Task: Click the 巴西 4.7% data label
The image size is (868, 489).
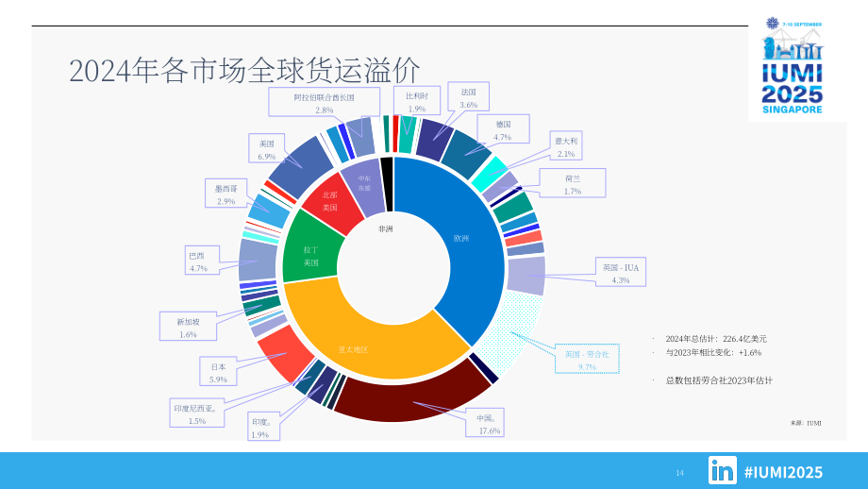Action: click(202, 261)
